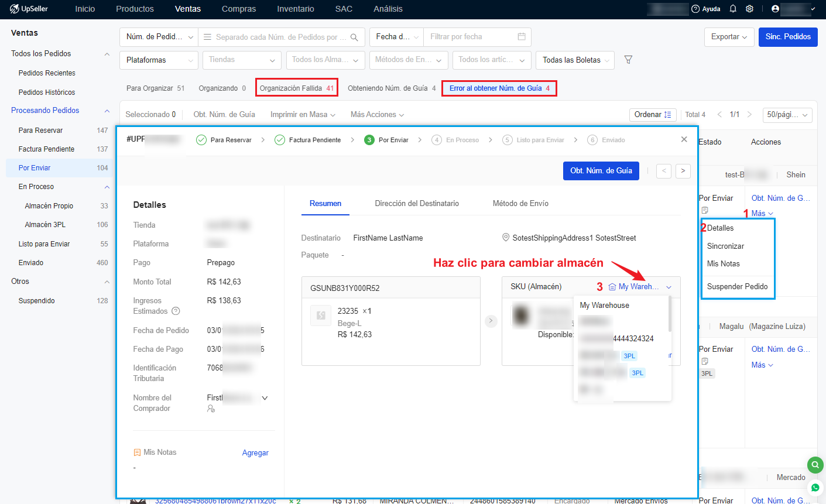
Task: Click the round arrow between product and SKU cards
Action: pos(491,321)
